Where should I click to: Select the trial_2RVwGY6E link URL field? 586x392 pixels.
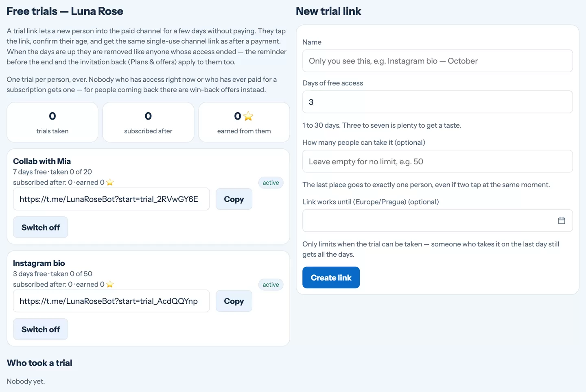[112, 199]
